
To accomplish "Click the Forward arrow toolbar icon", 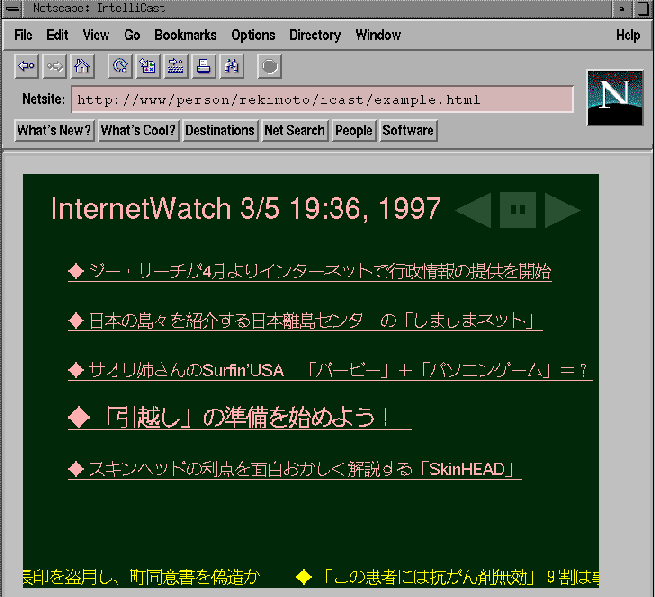I will click(x=54, y=66).
